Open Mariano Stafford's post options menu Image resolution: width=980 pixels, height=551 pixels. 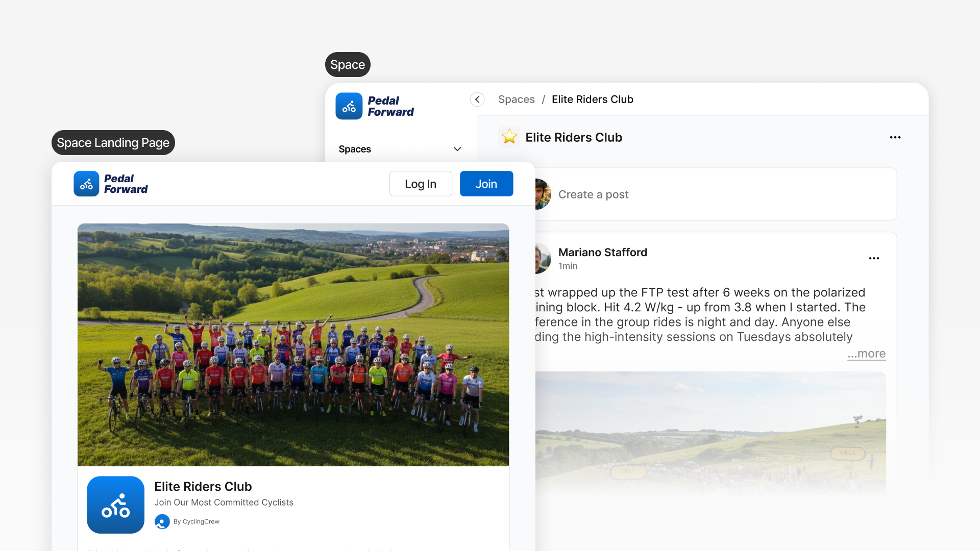pos(874,258)
